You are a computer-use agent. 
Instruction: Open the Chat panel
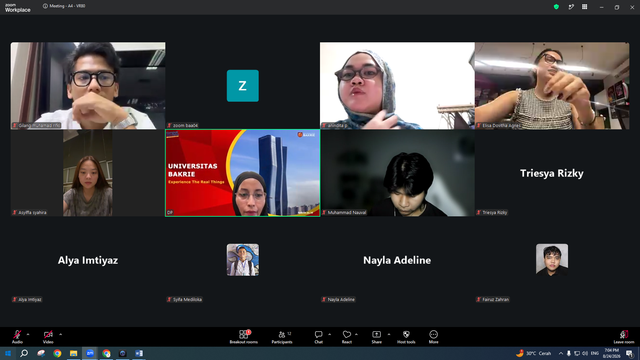[318, 337]
